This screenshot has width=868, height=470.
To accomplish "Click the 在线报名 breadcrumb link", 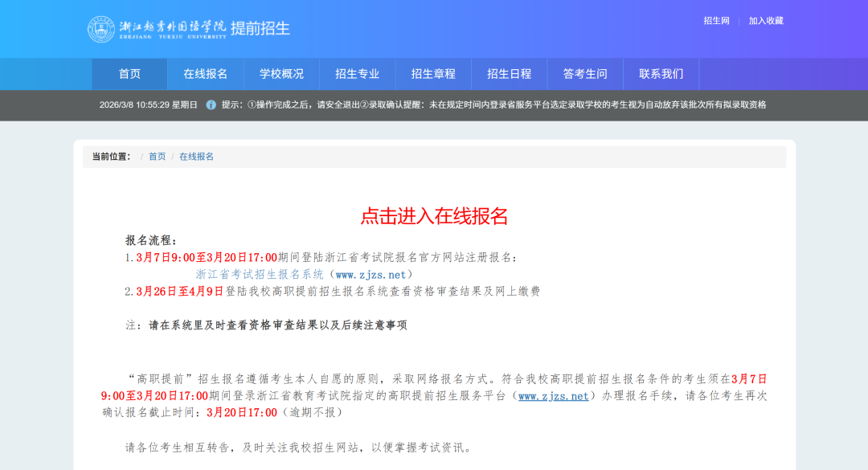I will point(197,156).
